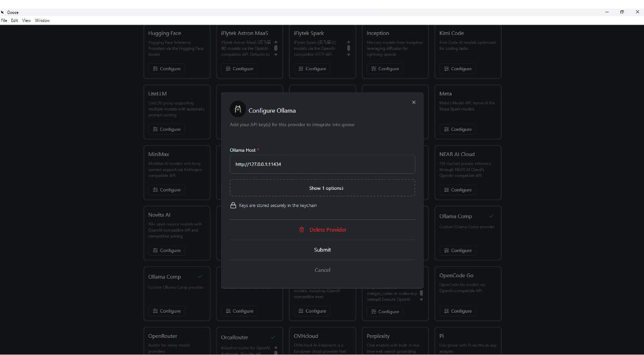Click the "Inception" card title
Viewport: 644px width, 355px height.
pos(378,33)
